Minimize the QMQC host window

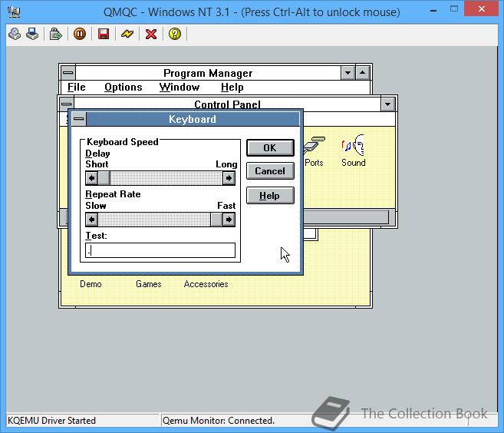(x=433, y=10)
